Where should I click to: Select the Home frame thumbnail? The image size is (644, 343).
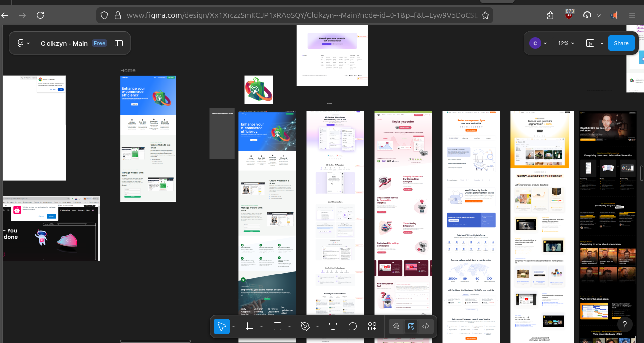(148, 138)
